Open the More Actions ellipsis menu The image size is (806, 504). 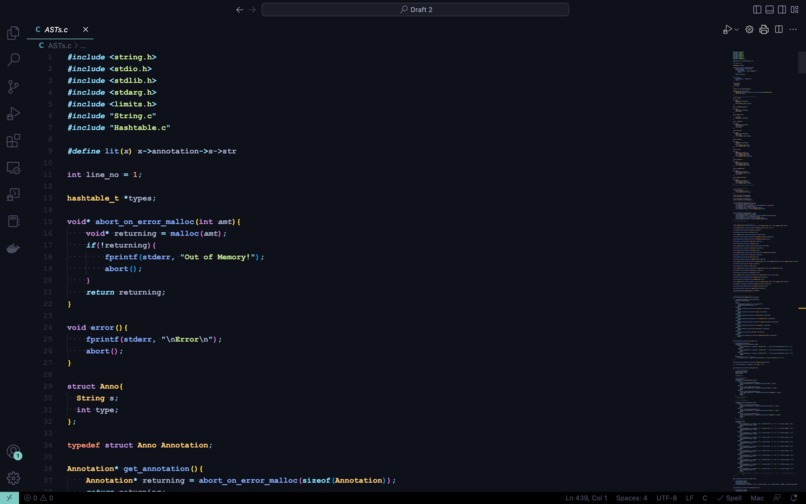(x=793, y=30)
